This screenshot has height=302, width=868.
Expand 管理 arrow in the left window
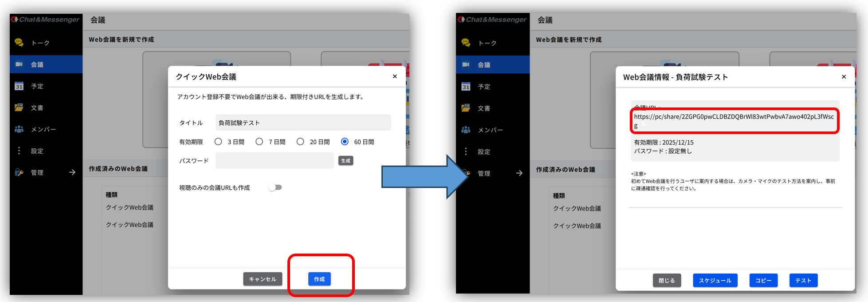[72, 172]
